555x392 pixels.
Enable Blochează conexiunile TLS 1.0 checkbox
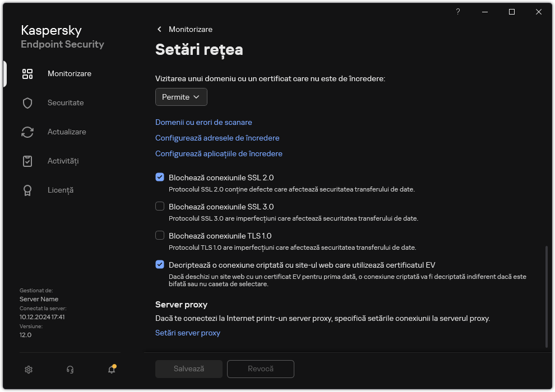(x=160, y=236)
